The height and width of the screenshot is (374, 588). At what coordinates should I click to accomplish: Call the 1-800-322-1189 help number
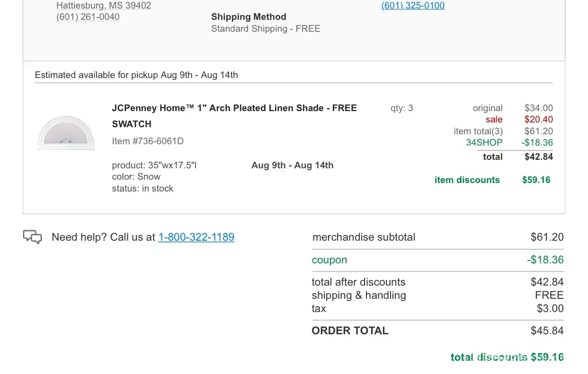(196, 237)
